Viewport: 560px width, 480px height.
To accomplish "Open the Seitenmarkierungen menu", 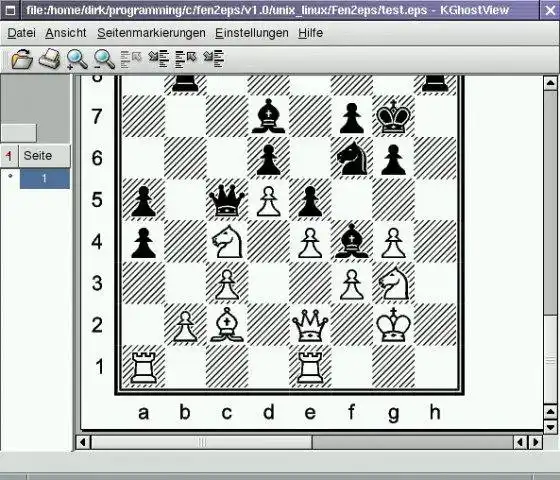I will pos(151,33).
